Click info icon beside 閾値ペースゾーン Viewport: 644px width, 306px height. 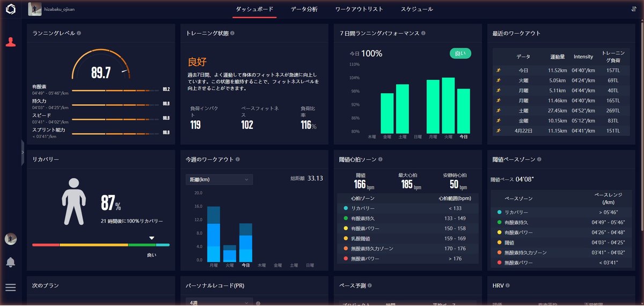[x=538, y=159]
